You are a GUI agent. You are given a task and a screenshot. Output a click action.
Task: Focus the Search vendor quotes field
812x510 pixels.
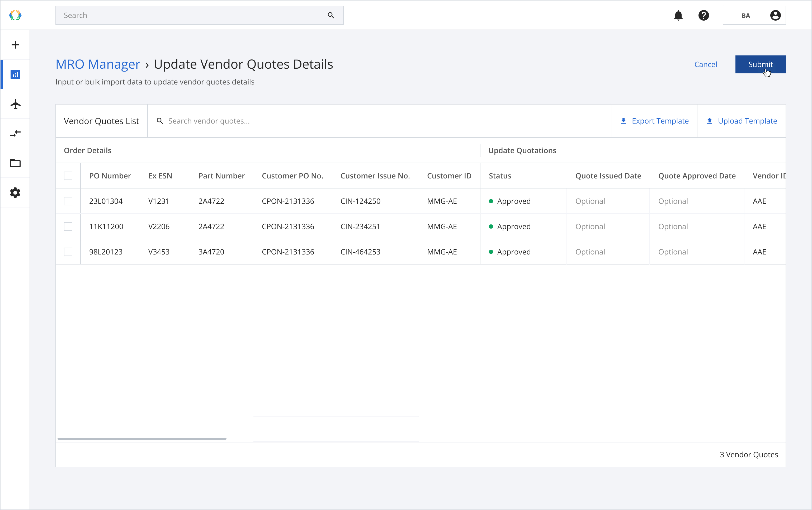(x=379, y=121)
